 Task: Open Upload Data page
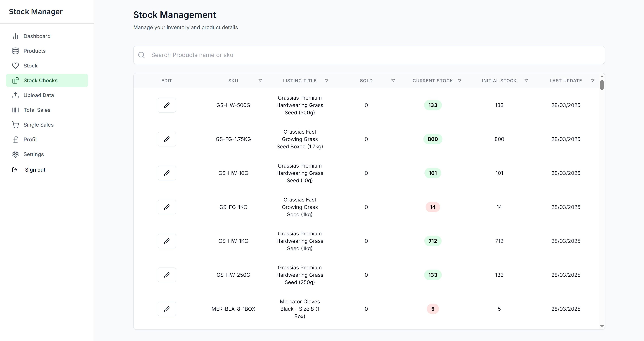coord(47,95)
